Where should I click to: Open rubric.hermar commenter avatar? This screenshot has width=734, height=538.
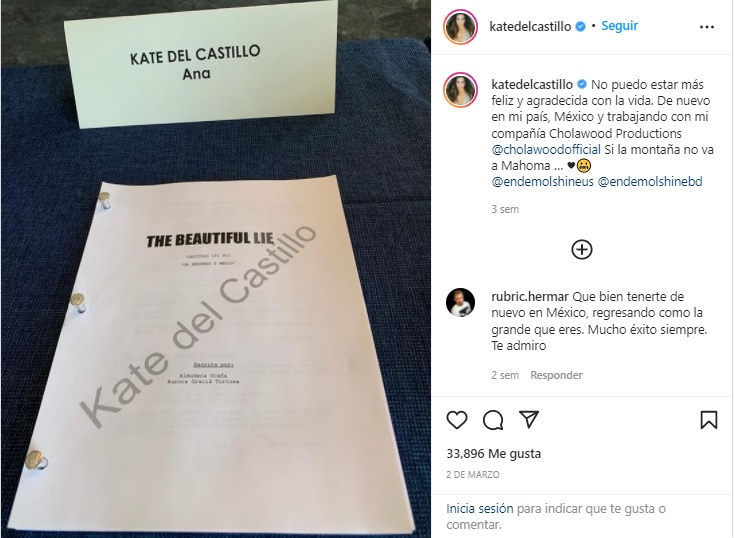[461, 302]
